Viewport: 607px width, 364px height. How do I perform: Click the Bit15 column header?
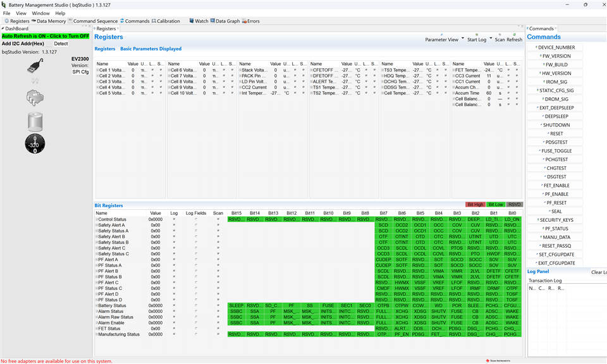236,213
